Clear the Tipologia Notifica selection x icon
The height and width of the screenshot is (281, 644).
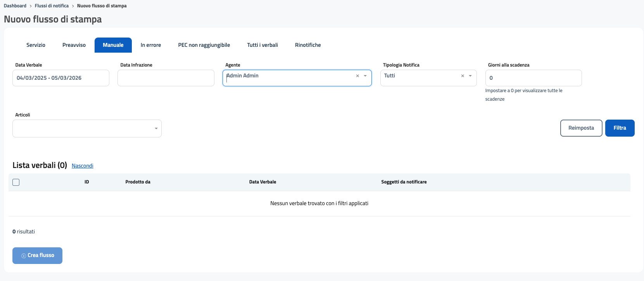(463, 76)
